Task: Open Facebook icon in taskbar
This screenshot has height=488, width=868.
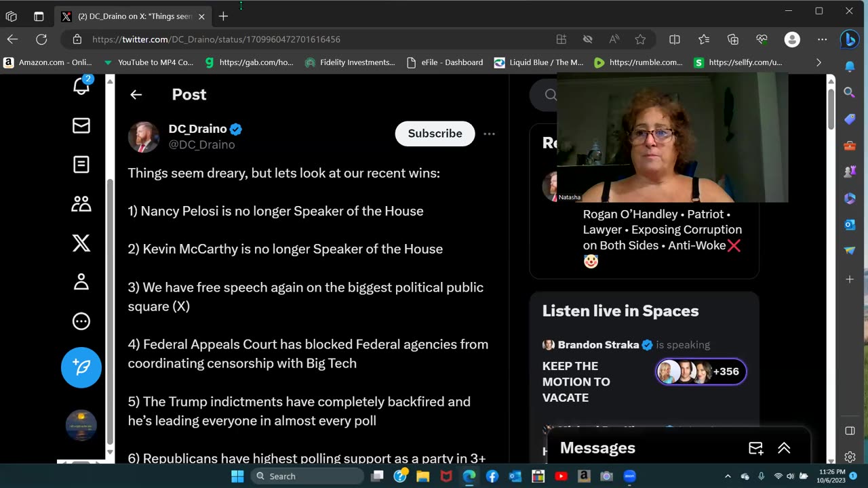Action: point(492,476)
